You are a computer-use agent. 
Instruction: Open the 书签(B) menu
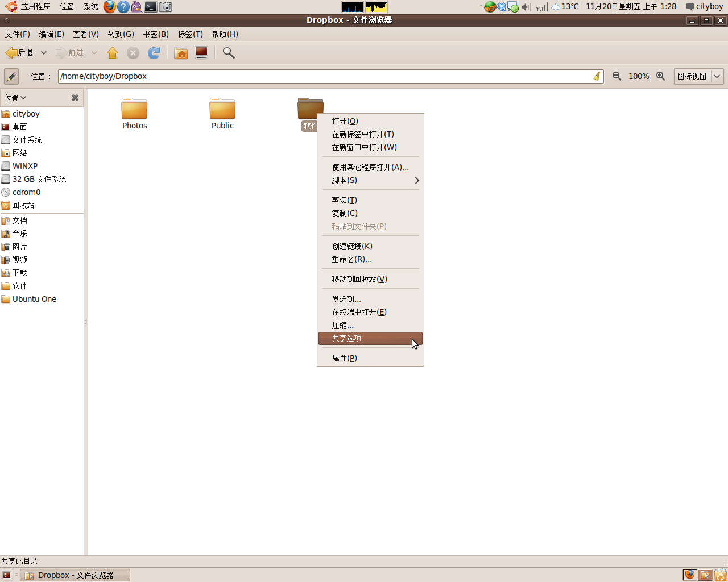point(156,34)
